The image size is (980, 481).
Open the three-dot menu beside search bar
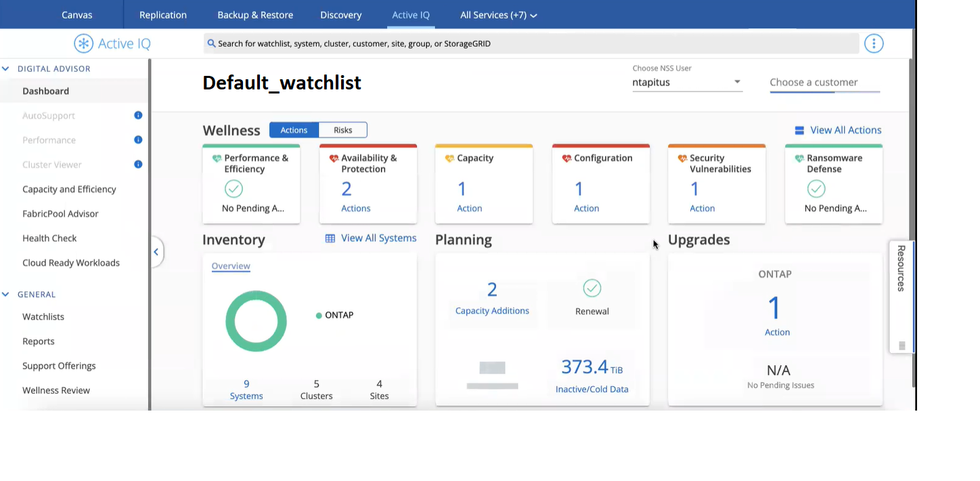point(874,43)
